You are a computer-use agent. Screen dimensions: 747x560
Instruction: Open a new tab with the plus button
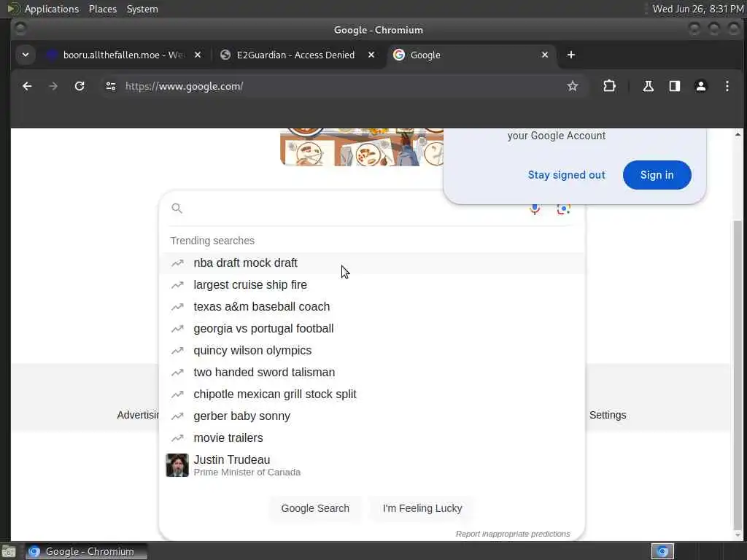[570, 55]
